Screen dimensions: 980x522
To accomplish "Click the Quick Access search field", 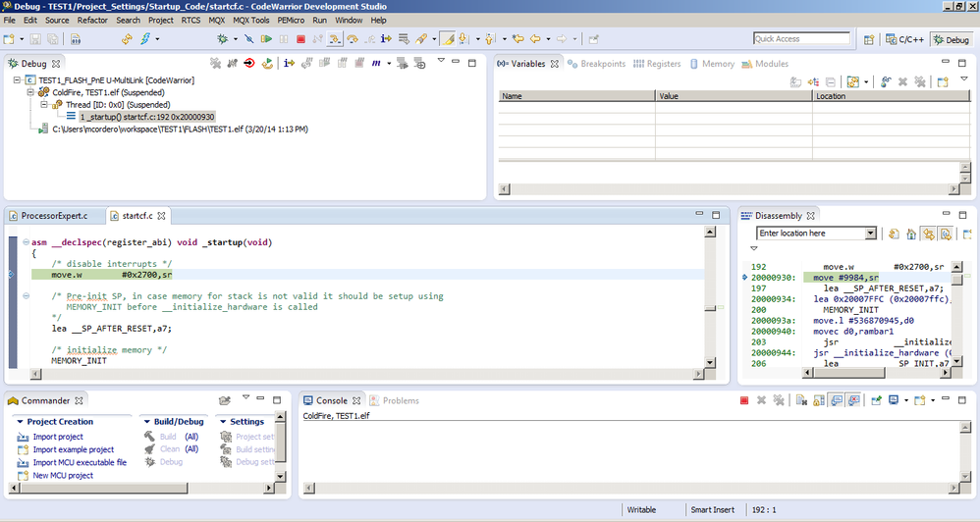I will (802, 39).
